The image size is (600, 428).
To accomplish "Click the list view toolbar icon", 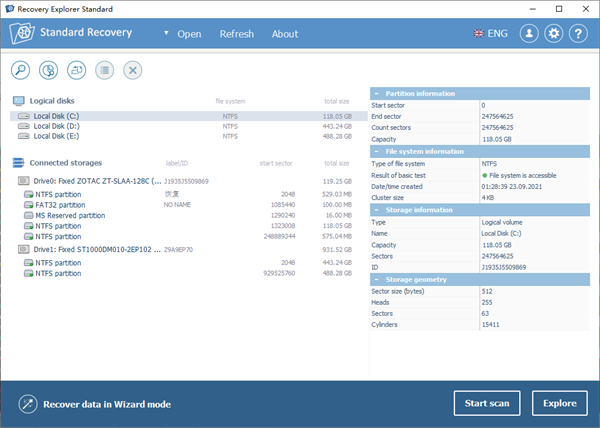I will tap(104, 70).
